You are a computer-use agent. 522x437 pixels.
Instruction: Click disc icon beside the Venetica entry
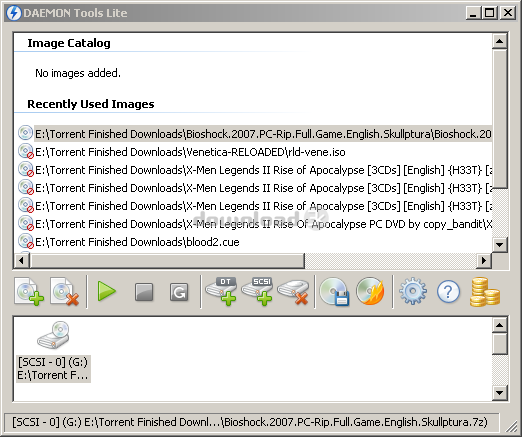(x=25, y=151)
